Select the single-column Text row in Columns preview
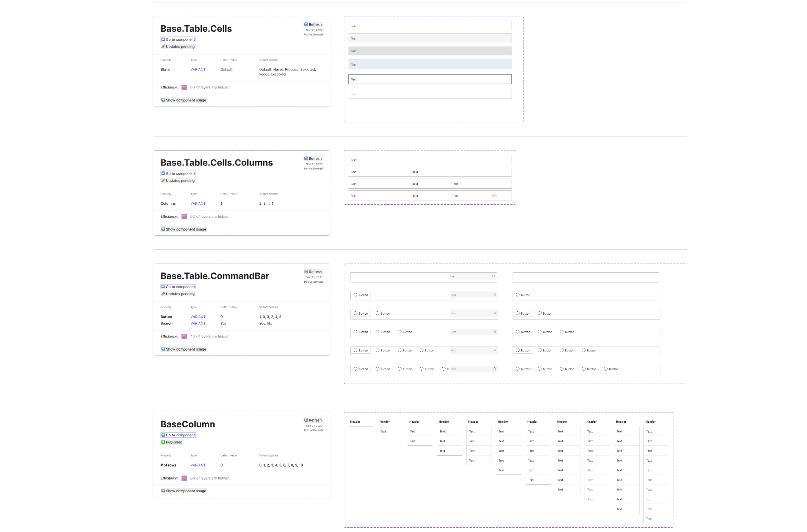Viewport: 807px width, 532px height. [x=430, y=160]
